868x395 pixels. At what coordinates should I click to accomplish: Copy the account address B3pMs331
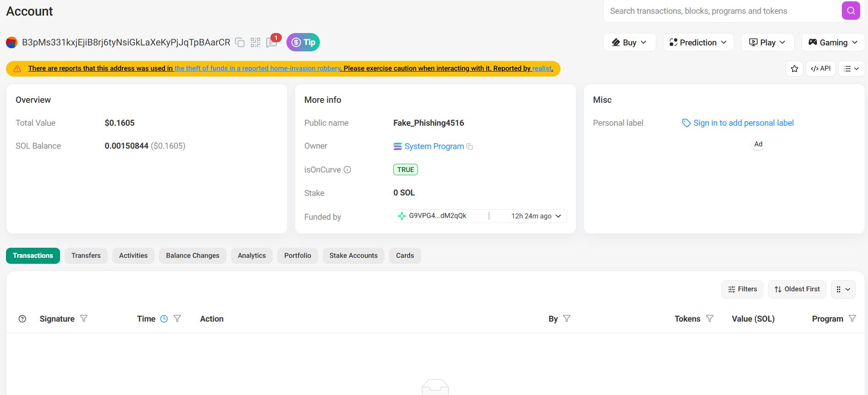[240, 43]
